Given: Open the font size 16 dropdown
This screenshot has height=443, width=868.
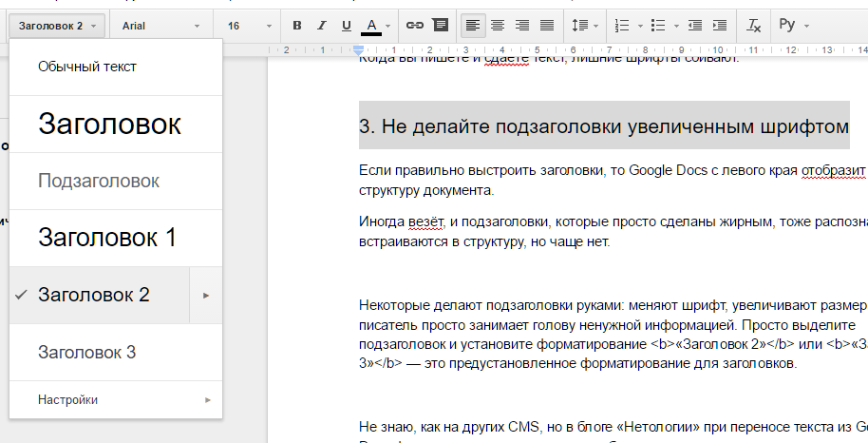Looking at the screenshot, I should pyautogui.click(x=245, y=25).
